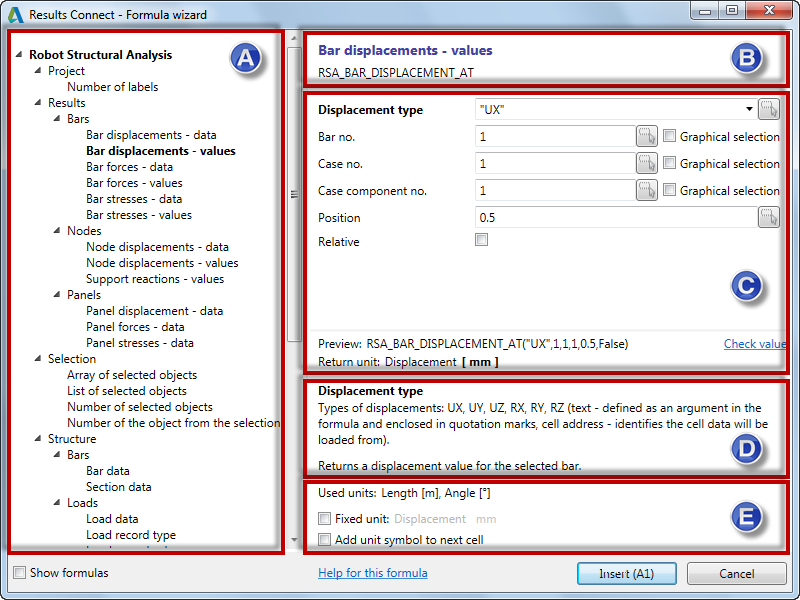
Task: Click into the Case no. input field
Action: pyautogui.click(x=555, y=163)
